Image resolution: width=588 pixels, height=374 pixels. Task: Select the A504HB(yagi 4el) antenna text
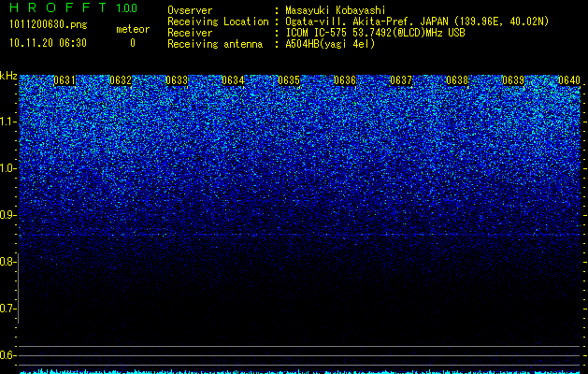point(330,44)
